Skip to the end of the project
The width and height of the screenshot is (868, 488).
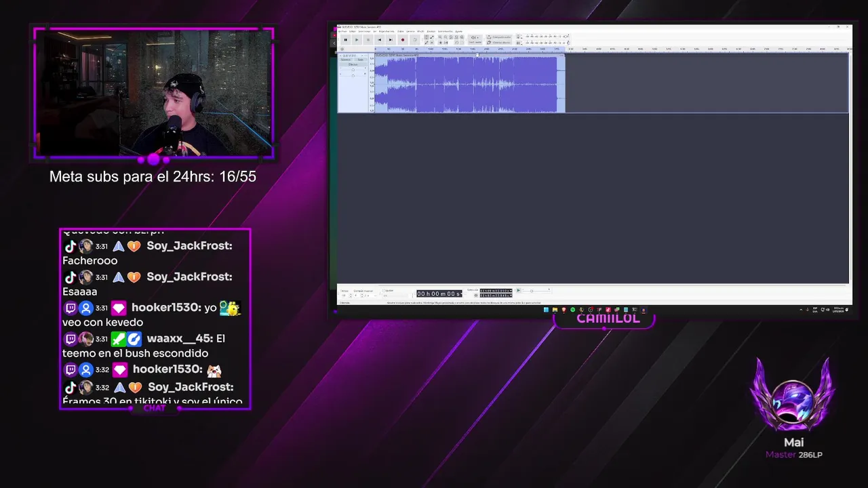pyautogui.click(x=391, y=40)
